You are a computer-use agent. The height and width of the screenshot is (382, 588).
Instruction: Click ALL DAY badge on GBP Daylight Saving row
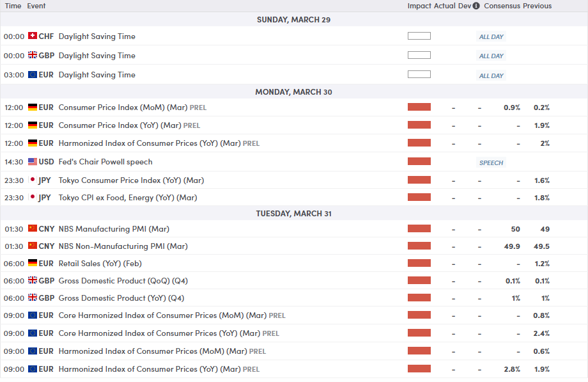(491, 56)
